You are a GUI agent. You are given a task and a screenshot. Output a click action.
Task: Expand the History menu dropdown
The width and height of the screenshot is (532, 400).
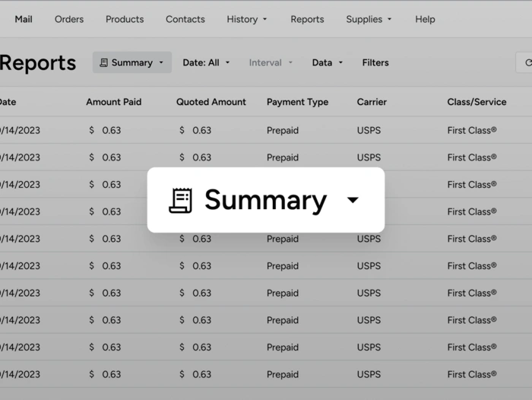247,19
